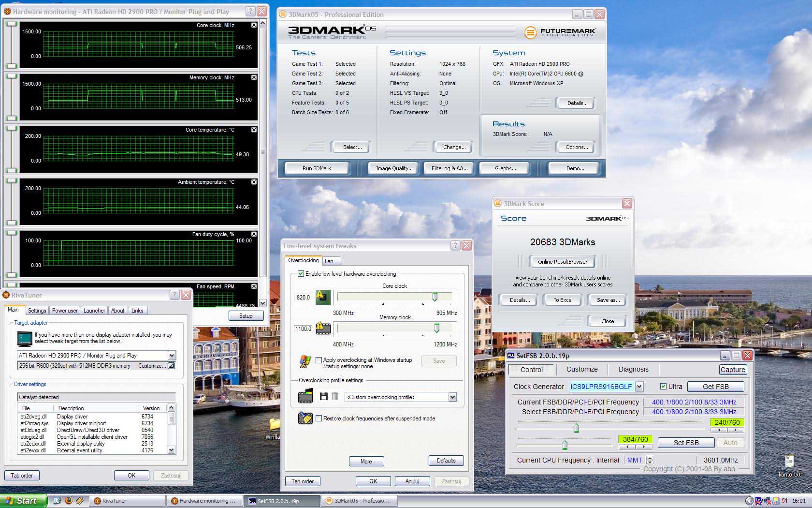The height and width of the screenshot is (508, 812).
Task: Enable Restore clock frequencies after suspended mode
Action: 319,418
